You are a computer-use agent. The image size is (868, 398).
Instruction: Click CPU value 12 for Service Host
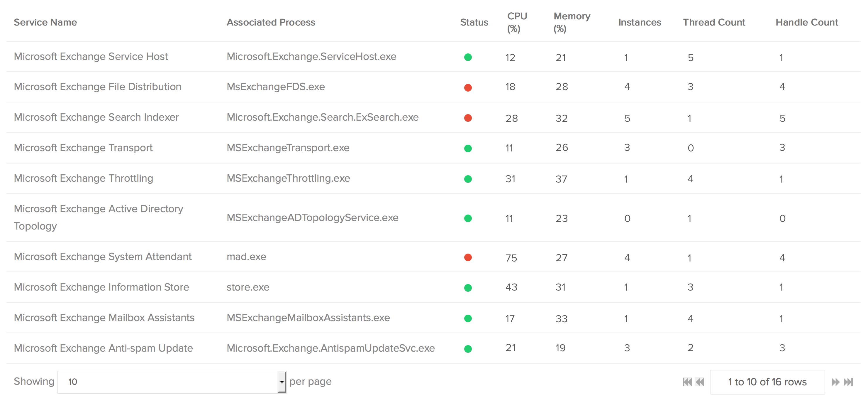[510, 58]
